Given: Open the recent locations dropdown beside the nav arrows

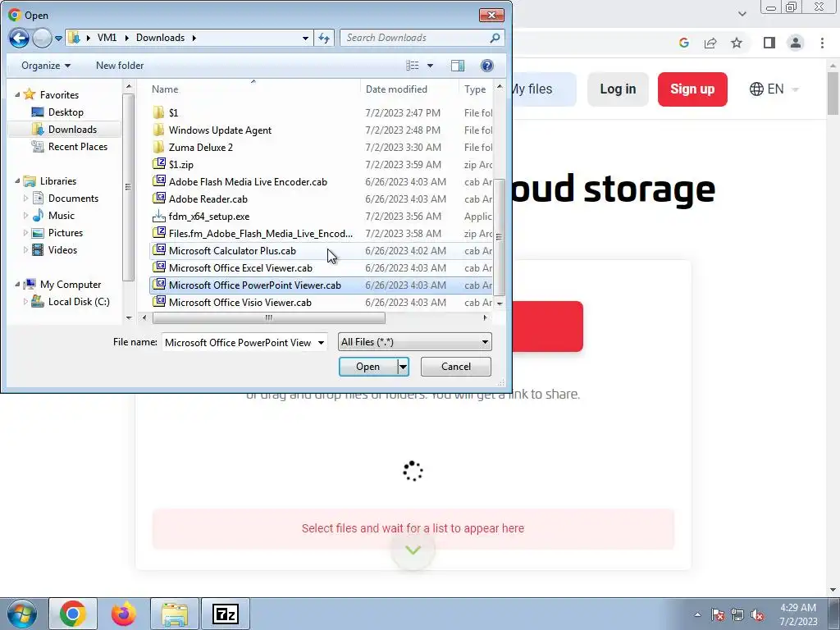Looking at the screenshot, I should [x=58, y=38].
